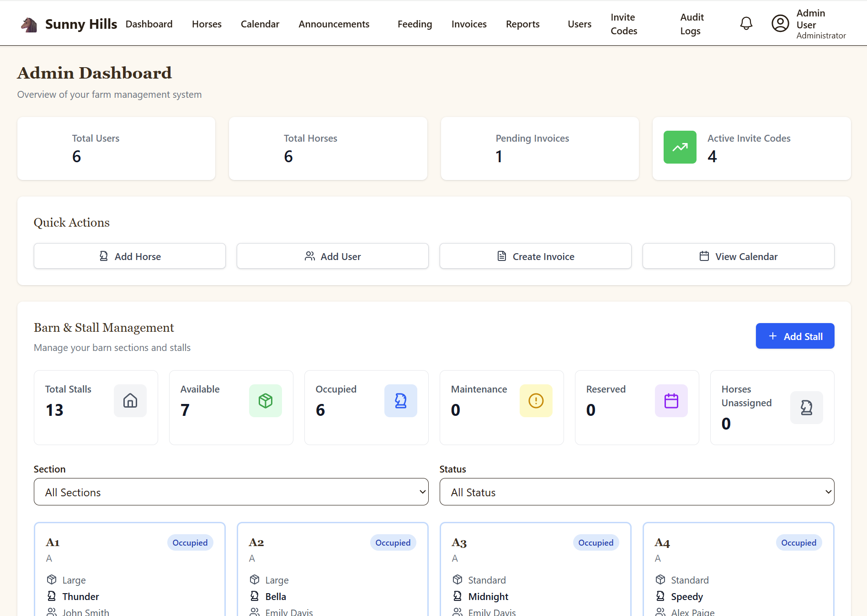Click the yellow Maintenance alert icon
This screenshot has width=867, height=616.
[536, 401]
